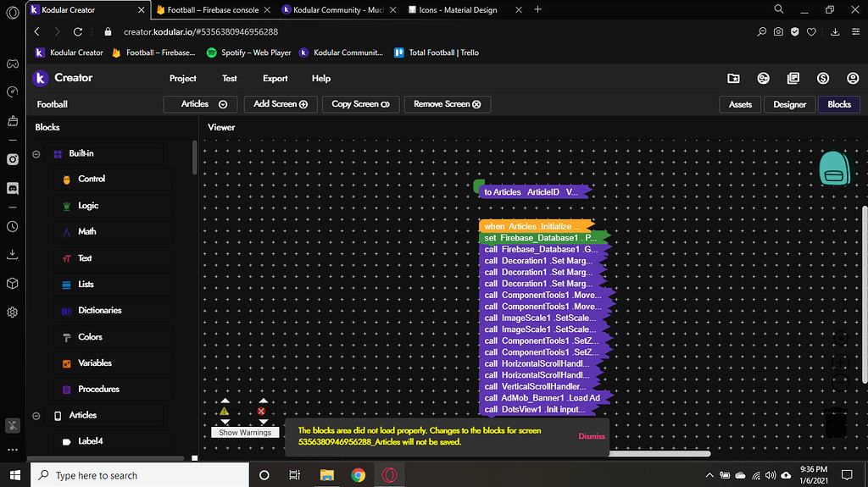Switch to Kodular Community browser tab
The width and height of the screenshot is (868, 487).
[338, 10]
